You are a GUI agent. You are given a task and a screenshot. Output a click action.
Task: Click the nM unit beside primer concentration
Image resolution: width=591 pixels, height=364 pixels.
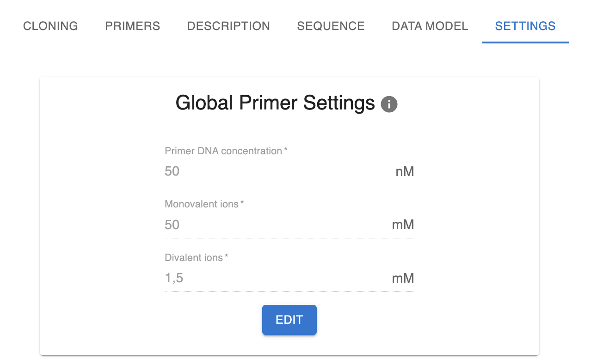[x=405, y=172]
